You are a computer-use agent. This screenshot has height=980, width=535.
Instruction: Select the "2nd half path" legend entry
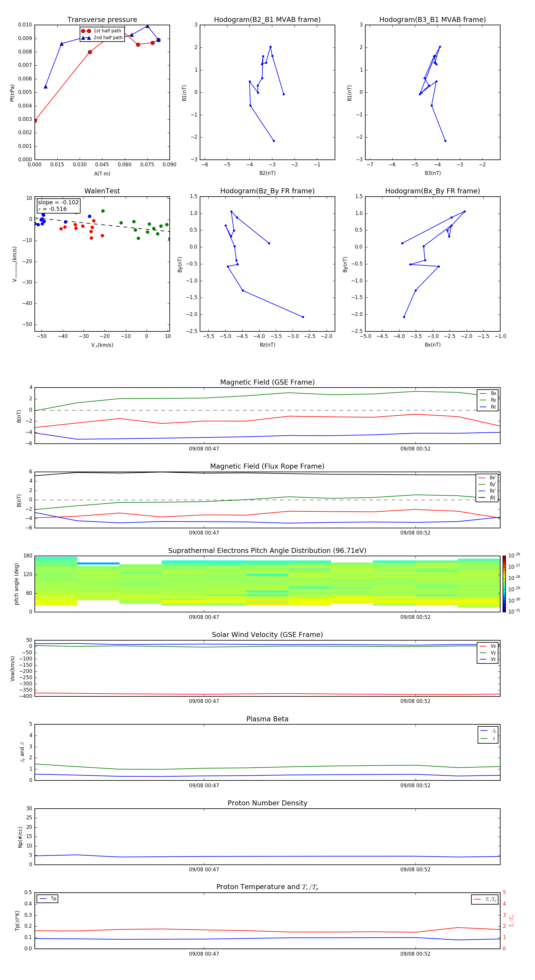coord(102,38)
